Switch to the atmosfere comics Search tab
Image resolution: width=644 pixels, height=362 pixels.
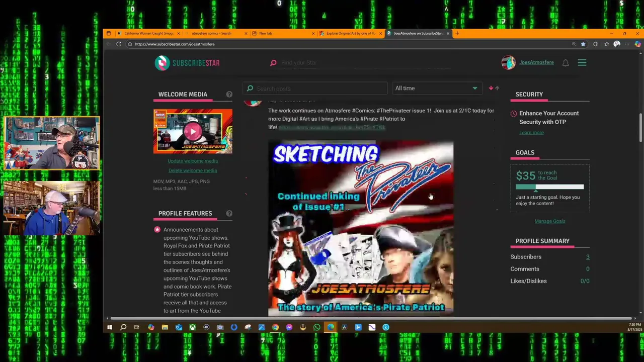(215, 33)
